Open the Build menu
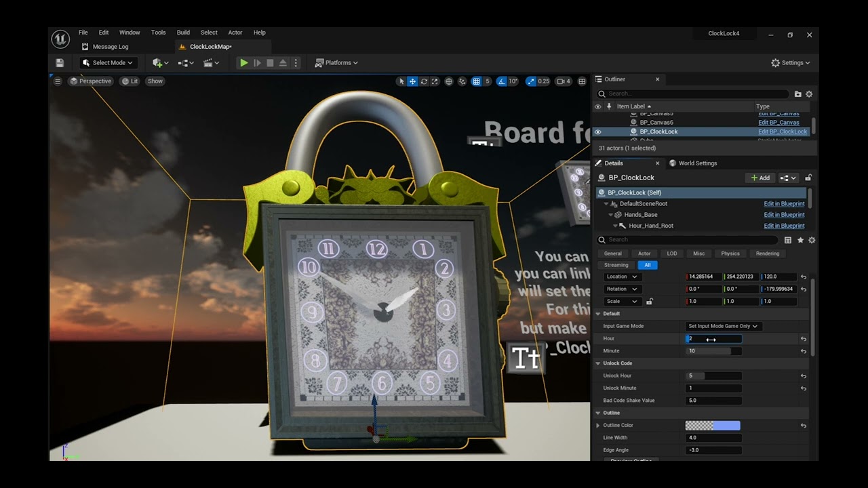This screenshot has height=488, width=868. 183,33
